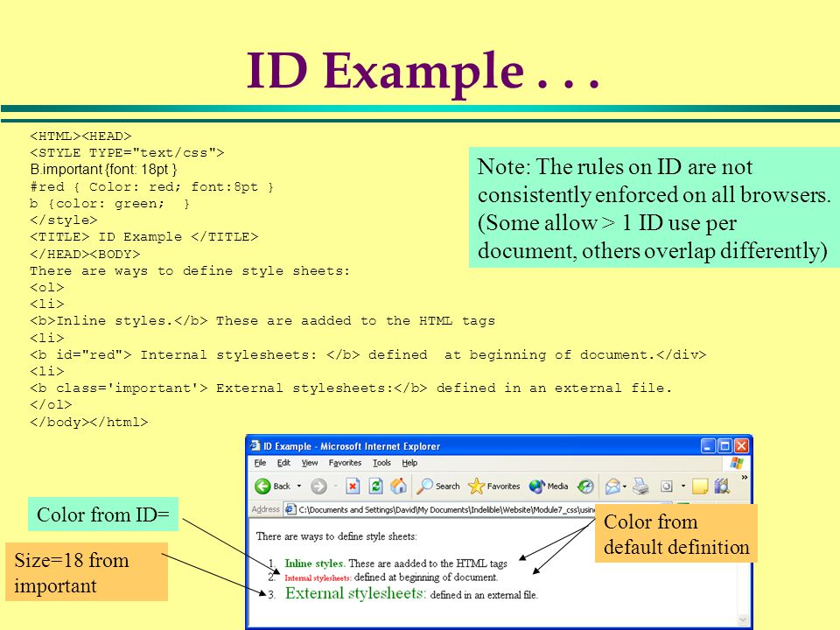This screenshot has height=630, width=840.
Task: Click the Refresh page icon
Action: click(x=375, y=486)
